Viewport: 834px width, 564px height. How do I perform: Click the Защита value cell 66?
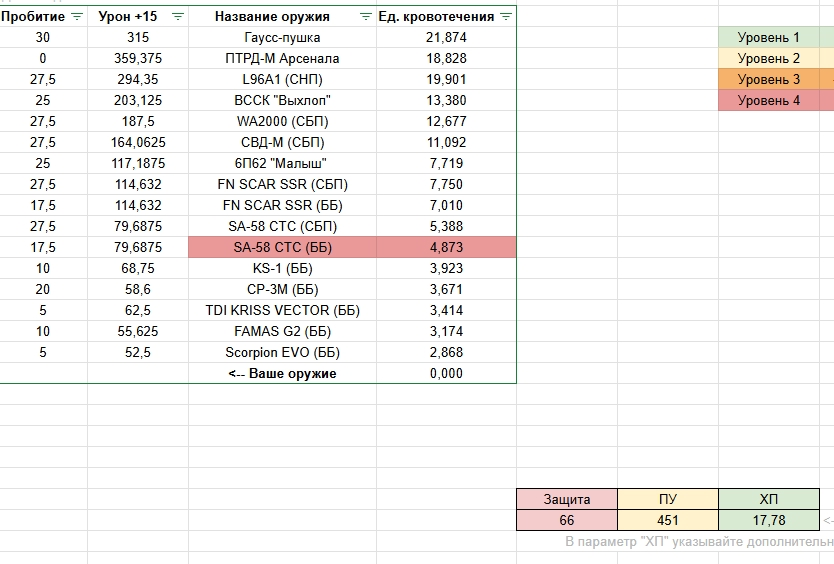(567, 520)
